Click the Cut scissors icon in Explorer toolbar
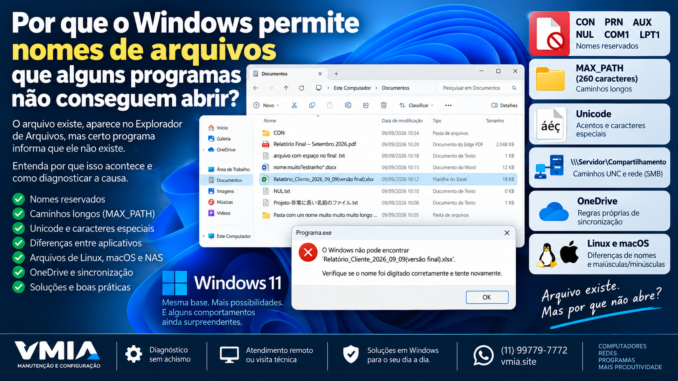This screenshot has height=381, width=678. pyautogui.click(x=294, y=105)
